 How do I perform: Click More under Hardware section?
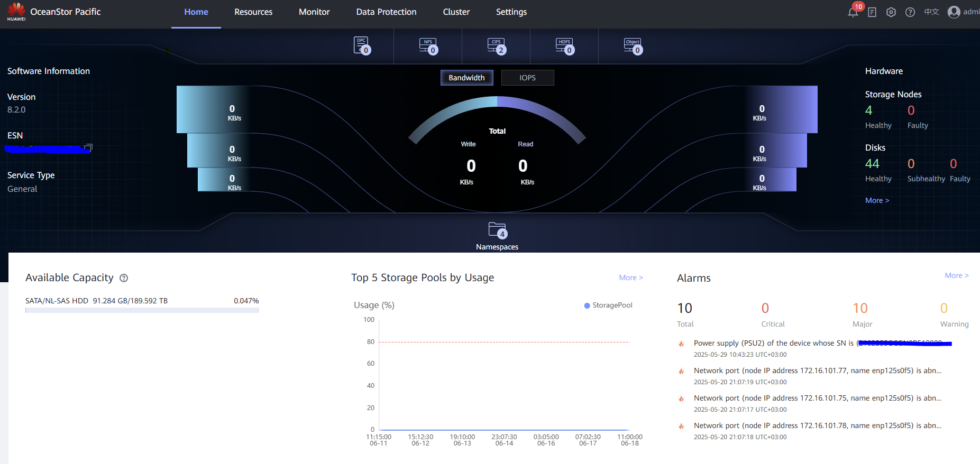877,200
